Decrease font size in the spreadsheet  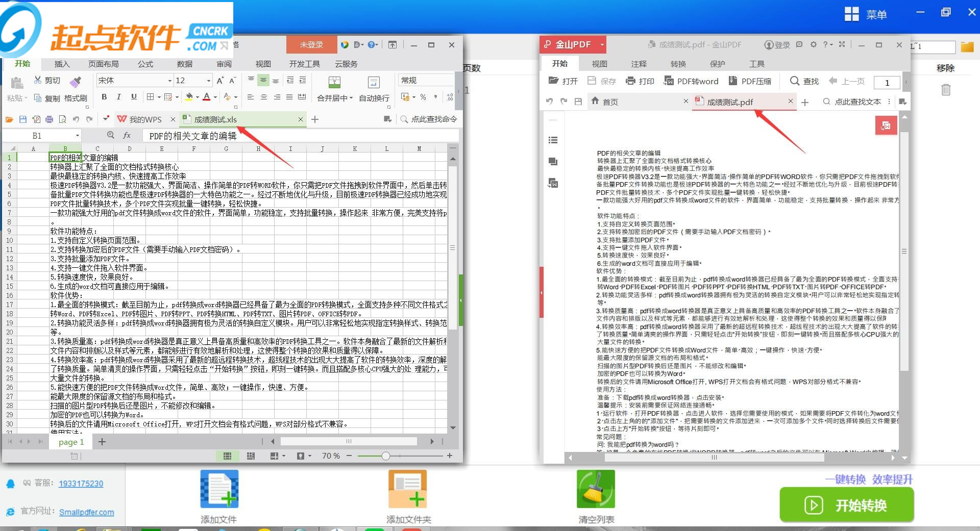(232, 80)
